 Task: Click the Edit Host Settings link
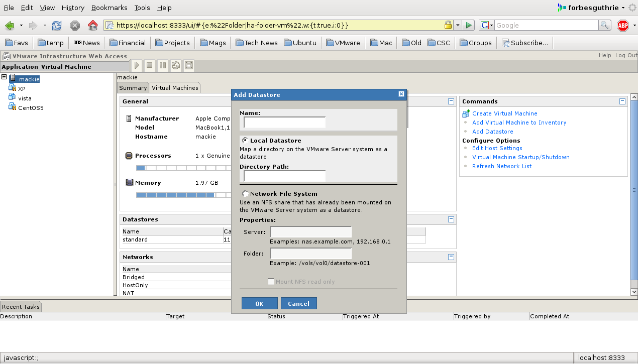(x=497, y=148)
